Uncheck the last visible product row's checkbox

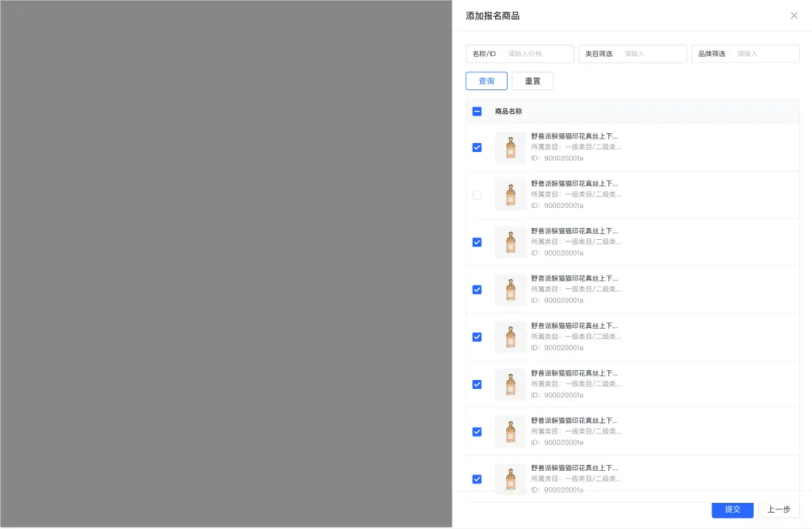coord(477,479)
